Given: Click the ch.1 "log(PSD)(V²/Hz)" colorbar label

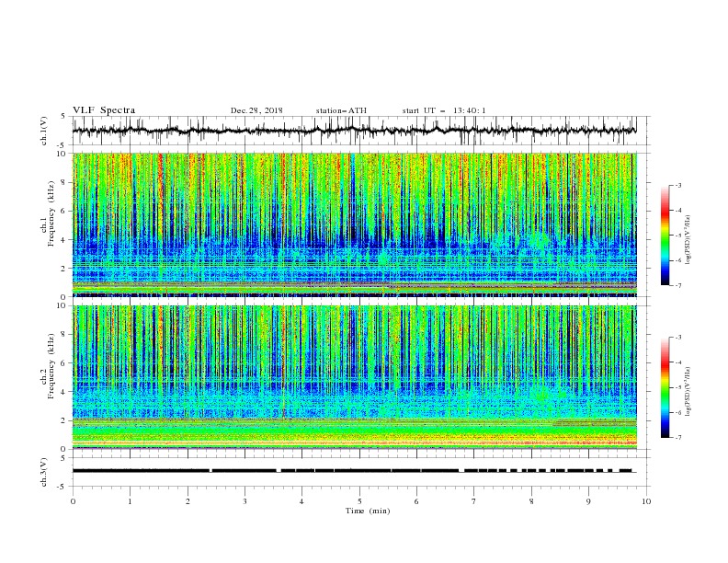Looking at the screenshot, I should coord(688,240).
